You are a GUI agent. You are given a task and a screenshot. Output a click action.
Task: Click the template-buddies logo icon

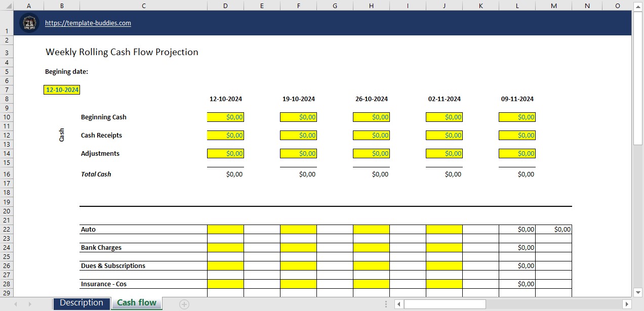[29, 23]
